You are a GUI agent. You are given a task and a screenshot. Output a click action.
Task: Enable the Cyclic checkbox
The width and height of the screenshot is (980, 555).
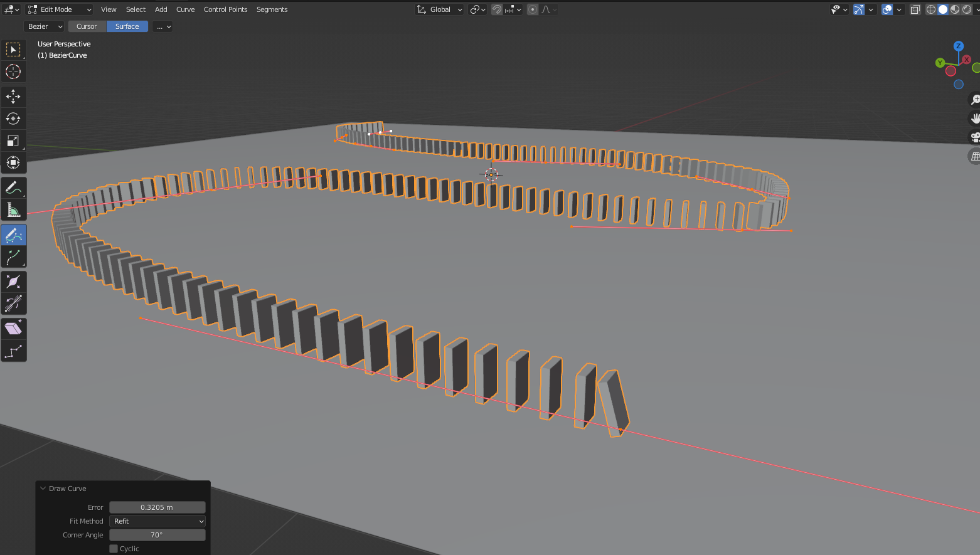[114, 549]
